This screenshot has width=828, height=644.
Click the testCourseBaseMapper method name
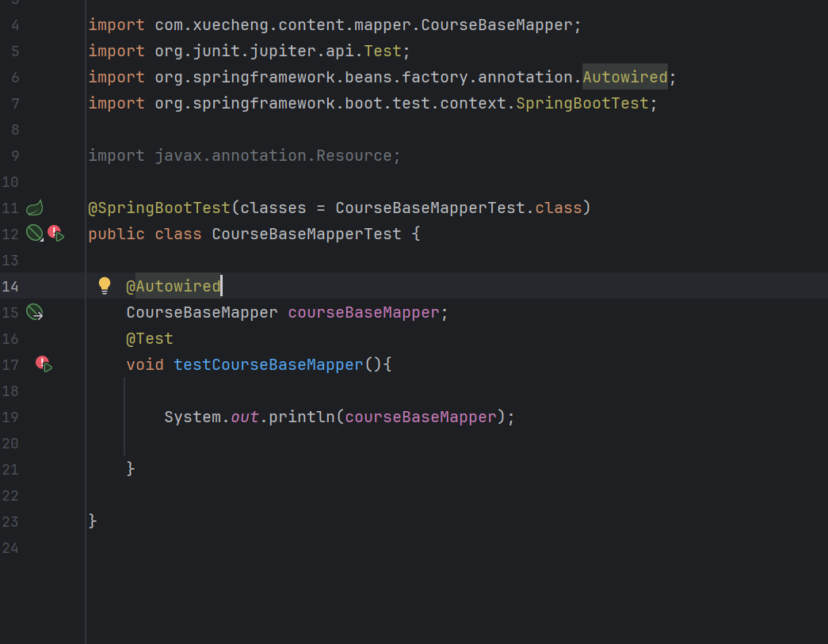tap(269, 364)
